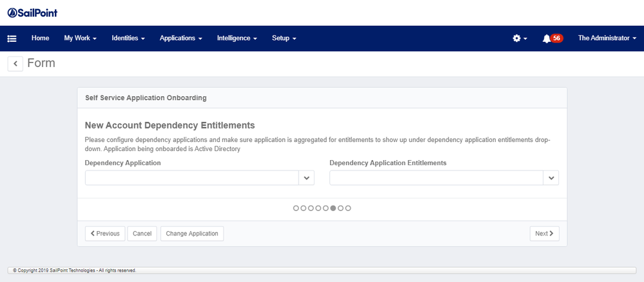Image resolution: width=644 pixels, height=282 pixels.
Task: Open the notifications bell icon
Action: pos(546,39)
